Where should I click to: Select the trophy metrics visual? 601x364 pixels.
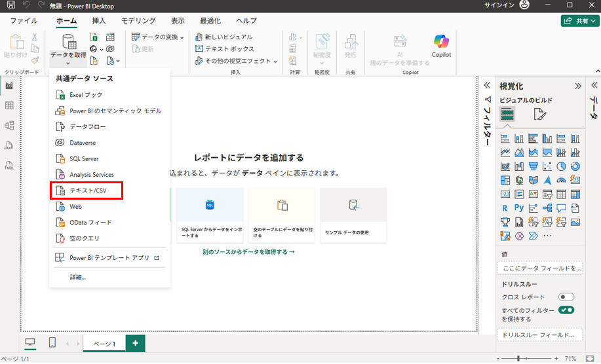(x=505, y=222)
